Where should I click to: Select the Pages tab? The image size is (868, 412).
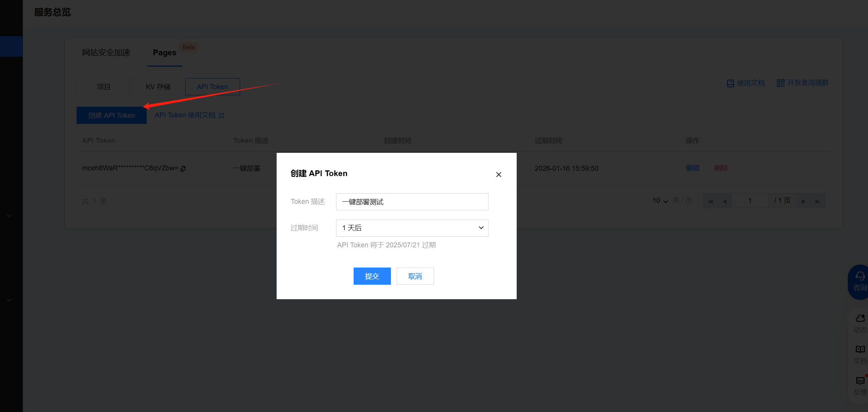pyautogui.click(x=165, y=53)
